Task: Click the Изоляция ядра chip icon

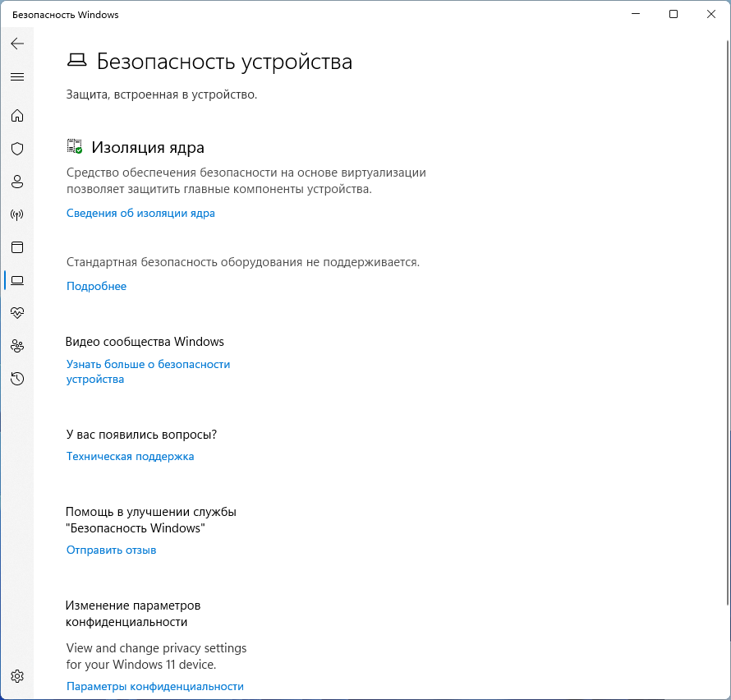Action: point(75,147)
